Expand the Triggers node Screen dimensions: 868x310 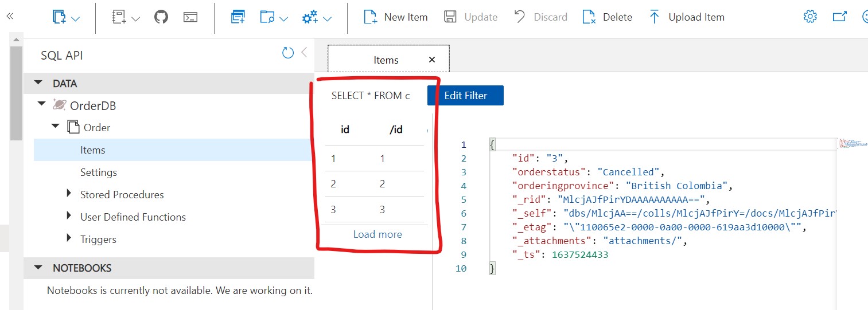pos(69,239)
